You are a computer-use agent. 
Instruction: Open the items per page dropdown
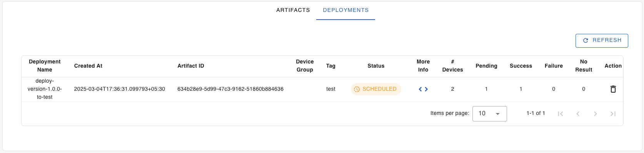[489, 114]
